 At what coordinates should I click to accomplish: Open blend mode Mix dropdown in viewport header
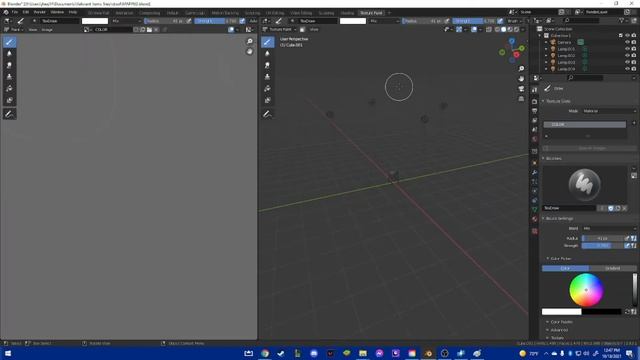tap(384, 21)
